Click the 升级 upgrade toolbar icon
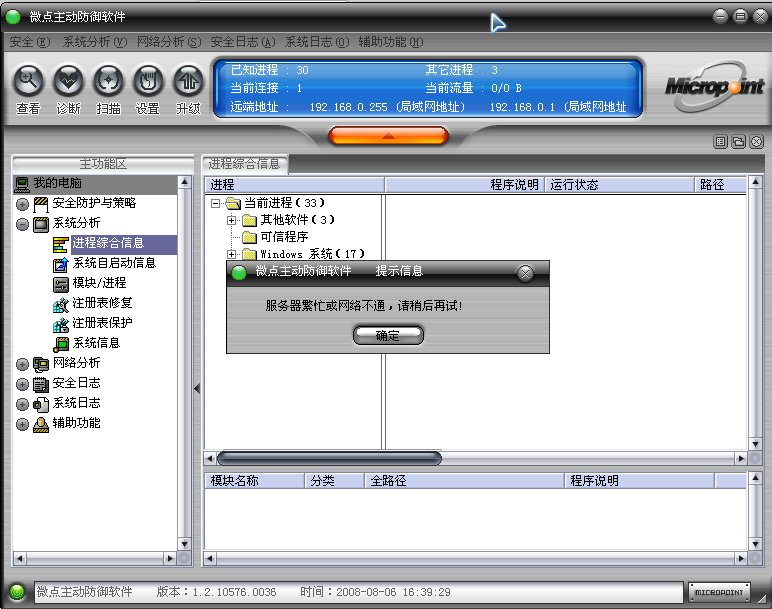 click(x=188, y=79)
